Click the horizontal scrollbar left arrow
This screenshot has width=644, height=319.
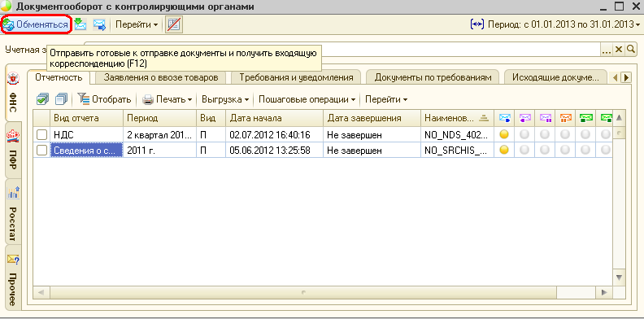point(41,292)
